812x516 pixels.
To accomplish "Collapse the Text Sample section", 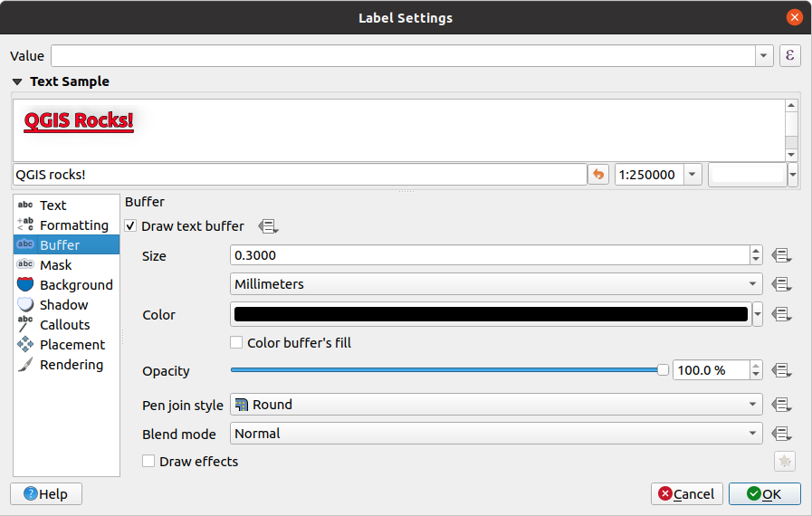I will (x=18, y=81).
